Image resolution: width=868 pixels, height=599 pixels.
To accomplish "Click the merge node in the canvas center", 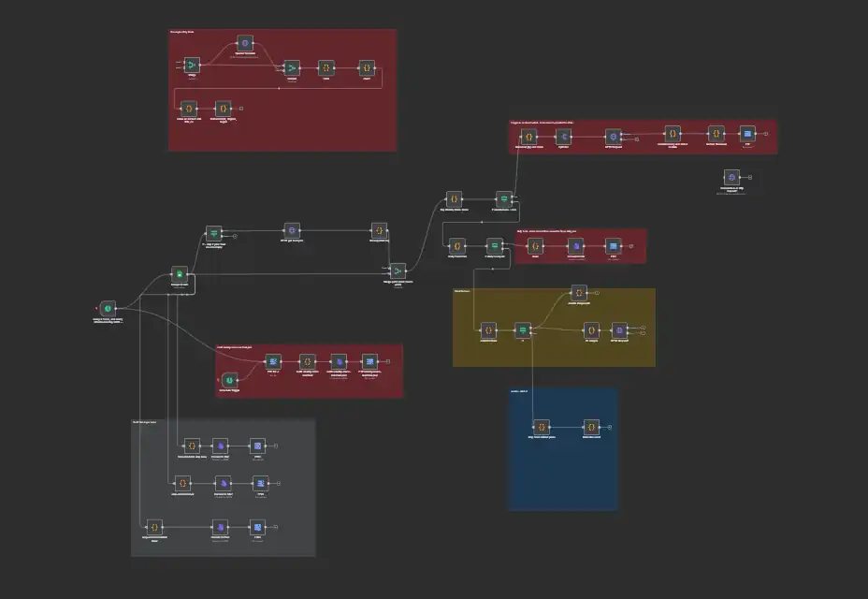I will 398,270.
